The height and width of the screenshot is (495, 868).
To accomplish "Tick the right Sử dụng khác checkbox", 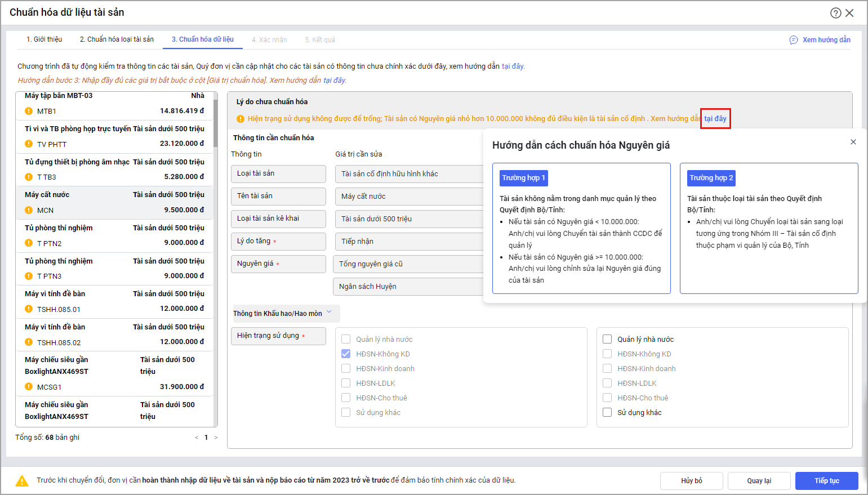I will point(607,412).
